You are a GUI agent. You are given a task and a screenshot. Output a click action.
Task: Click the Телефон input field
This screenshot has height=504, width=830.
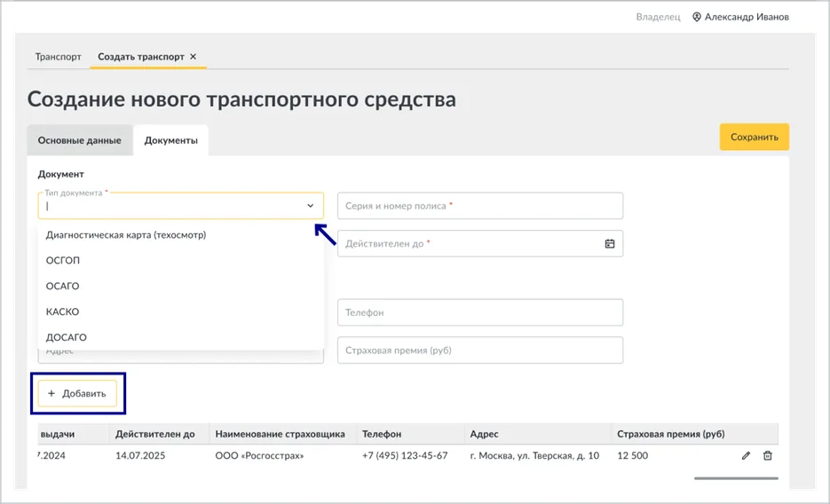(480, 312)
